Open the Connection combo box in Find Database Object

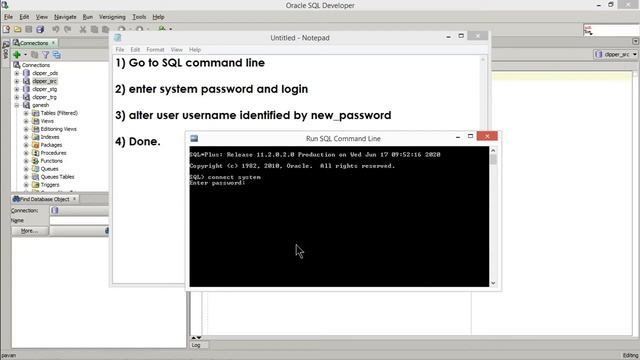[x=79, y=211]
